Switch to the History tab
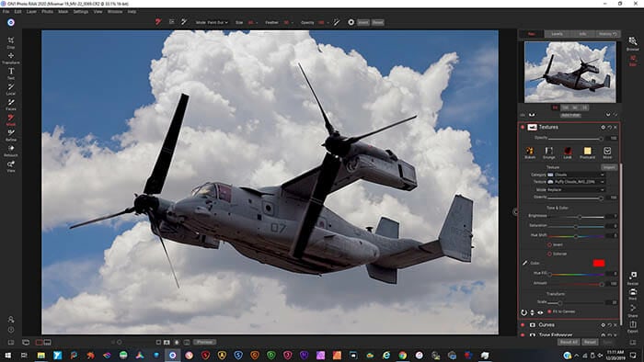 pos(607,34)
